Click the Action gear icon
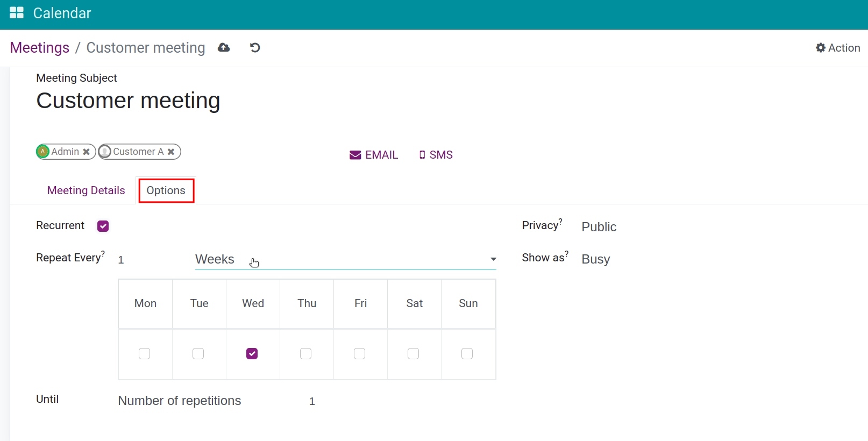This screenshot has height=441, width=868. pos(820,48)
